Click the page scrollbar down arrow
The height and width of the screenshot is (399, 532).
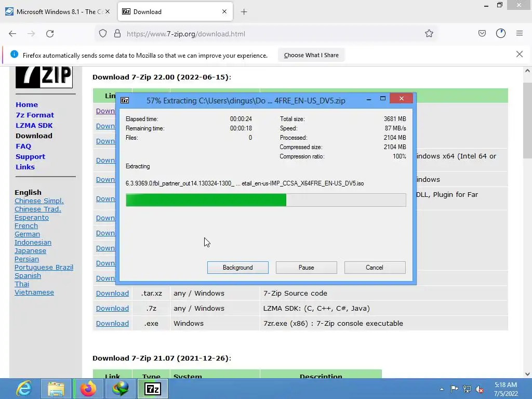527,374
